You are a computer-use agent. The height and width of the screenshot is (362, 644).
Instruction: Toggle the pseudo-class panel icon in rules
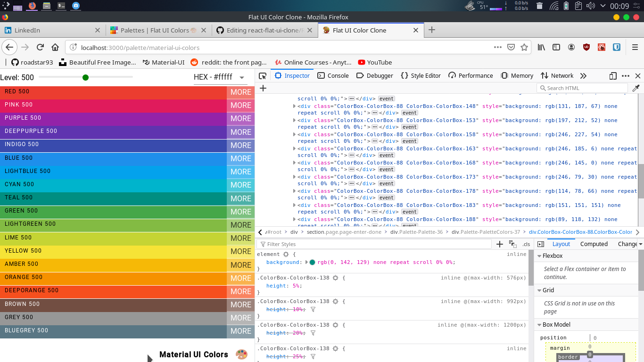point(513,244)
